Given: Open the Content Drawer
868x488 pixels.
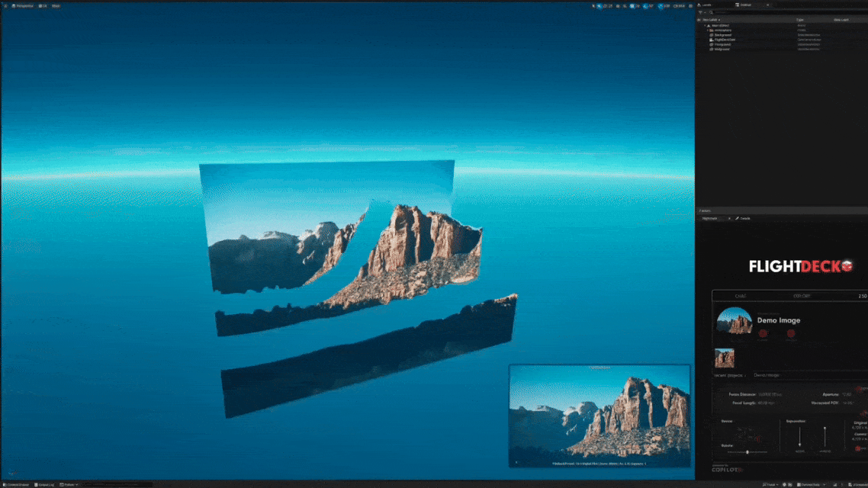Looking at the screenshot, I should (17, 485).
